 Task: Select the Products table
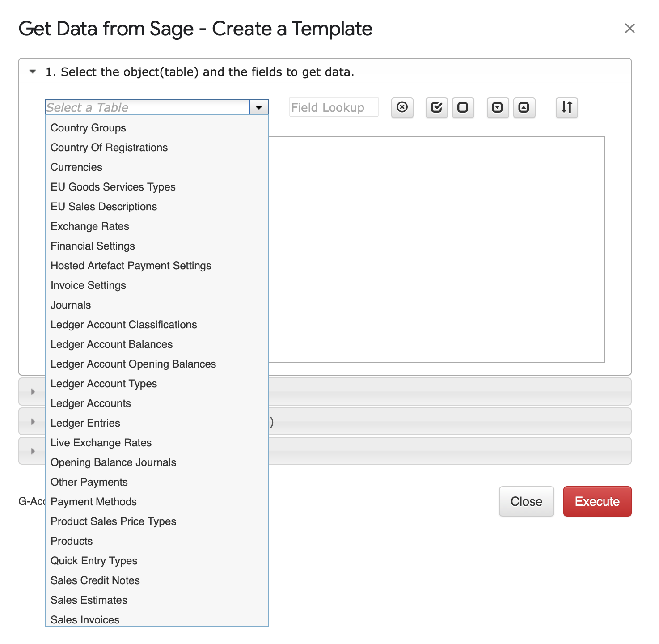click(x=156, y=541)
